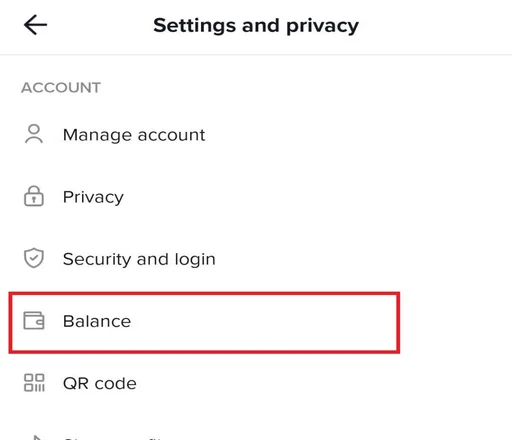The height and width of the screenshot is (440, 512).
Task: Tap empty area of Security and login row
Action: [x=350, y=259]
